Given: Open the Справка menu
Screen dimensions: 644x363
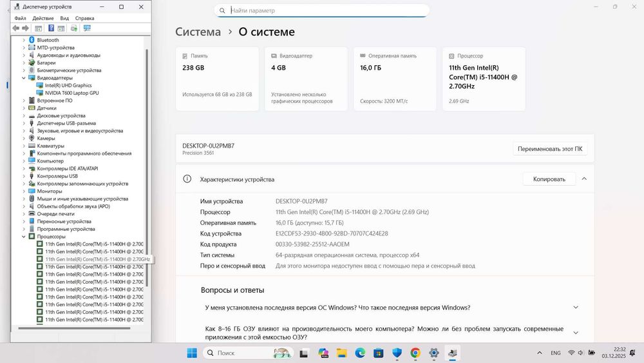Looking at the screenshot, I should click(x=84, y=18).
